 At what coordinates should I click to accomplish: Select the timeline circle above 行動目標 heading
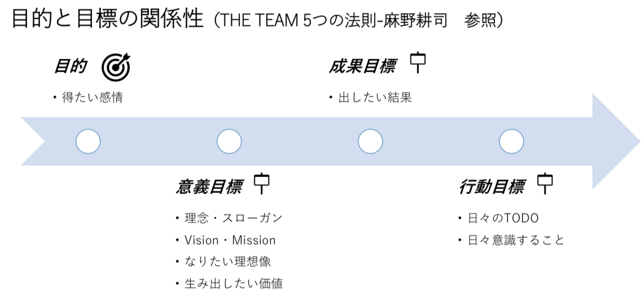(511, 141)
